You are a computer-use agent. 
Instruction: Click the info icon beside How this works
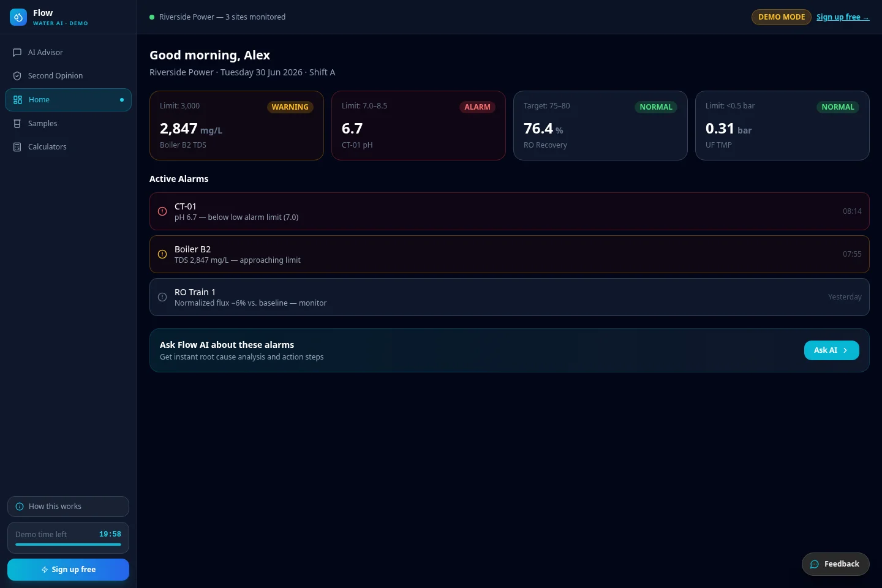click(20, 507)
